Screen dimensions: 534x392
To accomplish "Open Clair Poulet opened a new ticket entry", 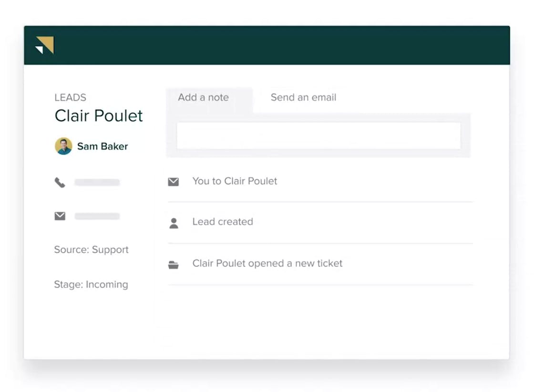I will 320,264.
